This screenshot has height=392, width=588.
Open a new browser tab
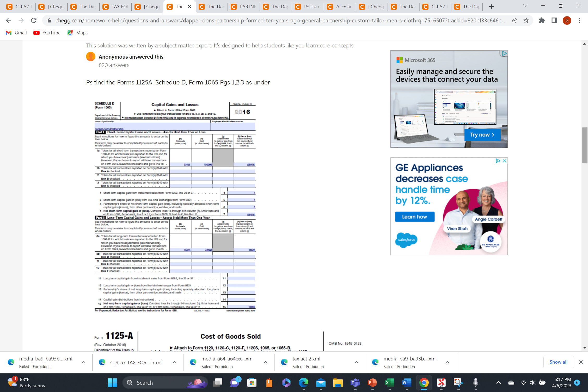[491, 7]
